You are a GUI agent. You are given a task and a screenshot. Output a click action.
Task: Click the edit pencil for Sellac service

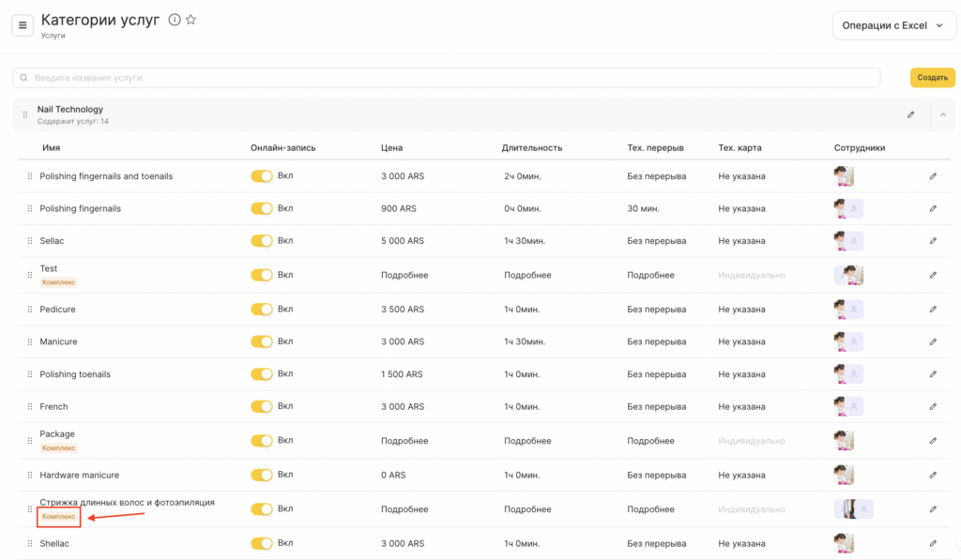click(x=933, y=241)
